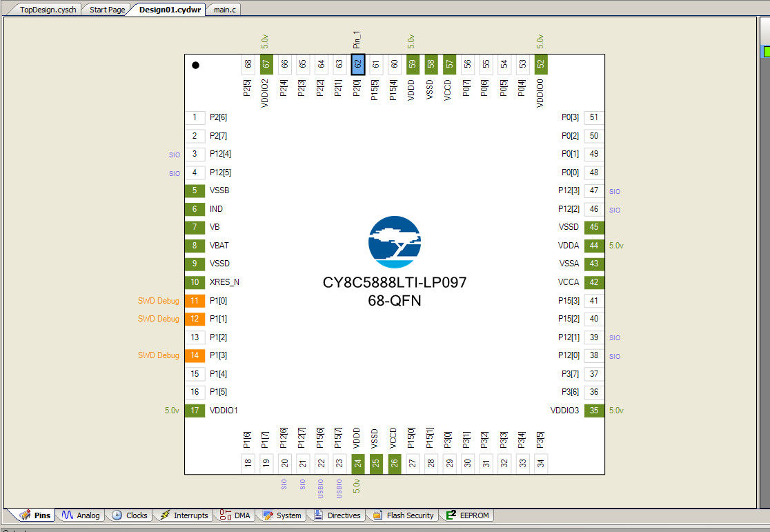Select green pin 24 box
Image resolution: width=770 pixels, height=532 pixels.
[357, 464]
